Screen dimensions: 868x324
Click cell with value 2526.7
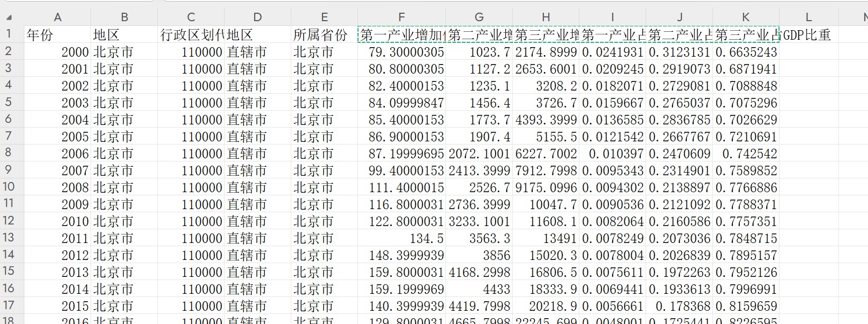pyautogui.click(x=479, y=187)
